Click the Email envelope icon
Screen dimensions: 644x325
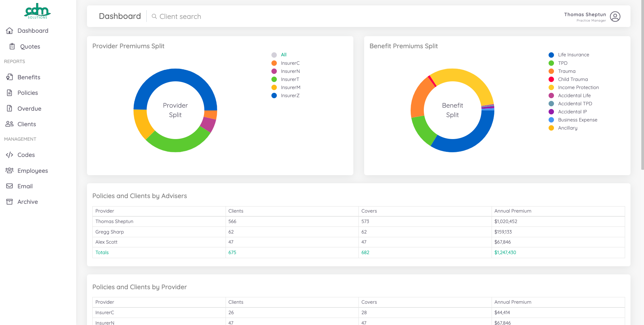pyautogui.click(x=9, y=186)
